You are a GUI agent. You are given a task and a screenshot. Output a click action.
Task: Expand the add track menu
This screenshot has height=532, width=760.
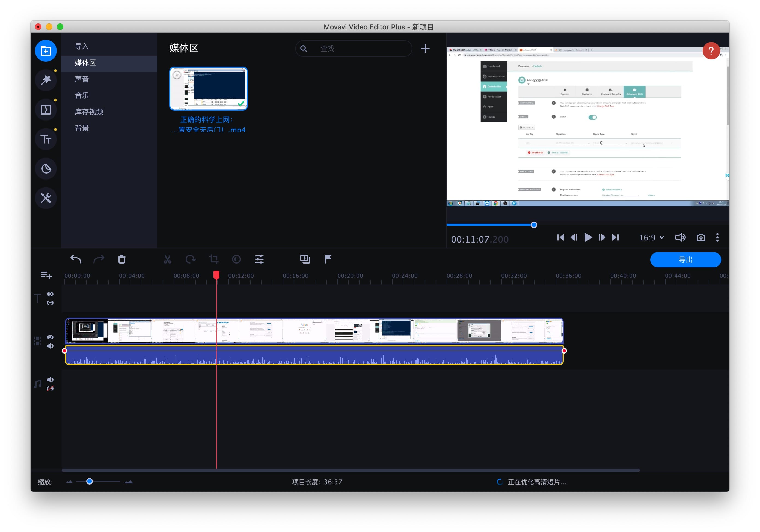click(46, 275)
